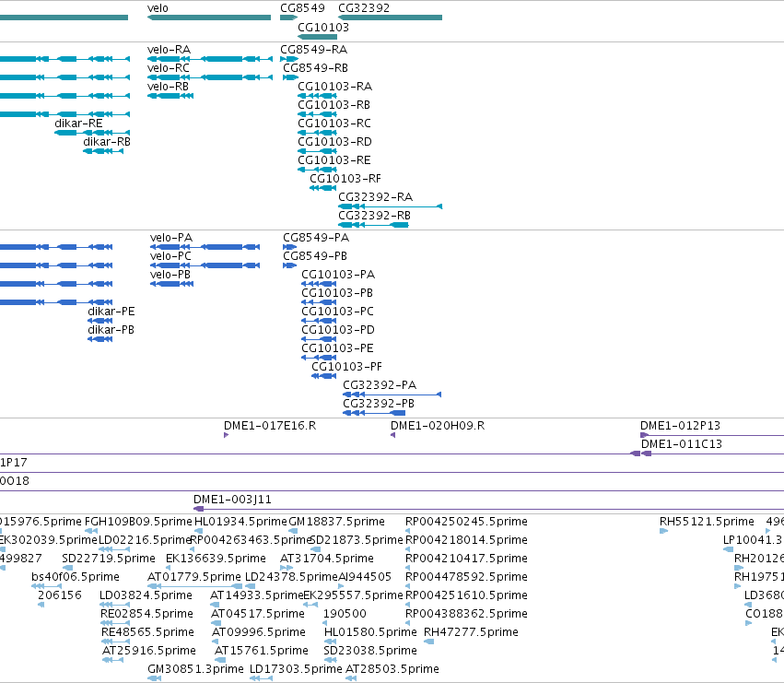Click EST RH55121.5prime
Image resolution: width=784 pixels, height=683 pixels.
pos(707,522)
